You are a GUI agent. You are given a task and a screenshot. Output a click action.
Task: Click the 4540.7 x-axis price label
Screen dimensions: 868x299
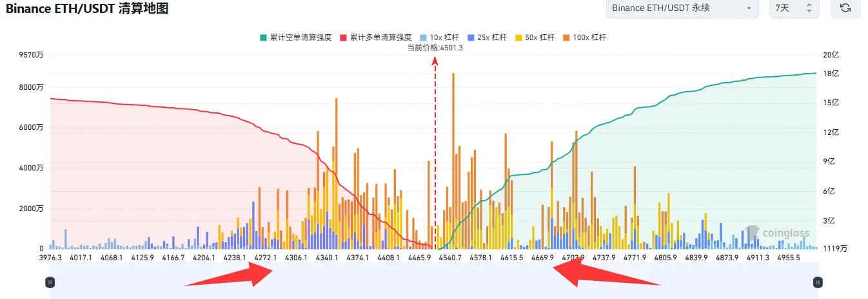click(450, 258)
